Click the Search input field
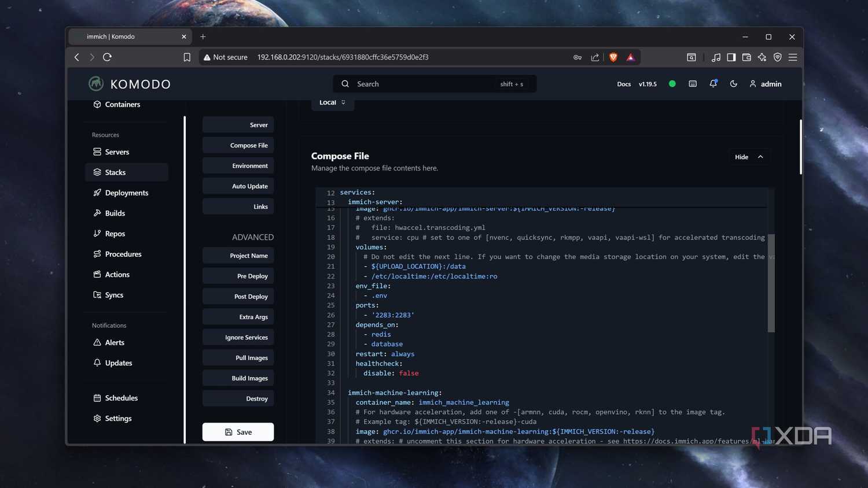 [435, 84]
